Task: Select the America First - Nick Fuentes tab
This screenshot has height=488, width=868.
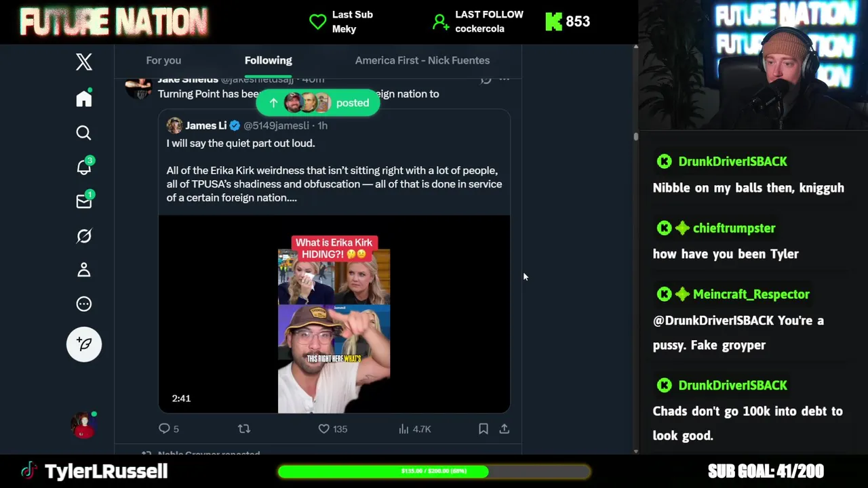Action: (x=422, y=60)
